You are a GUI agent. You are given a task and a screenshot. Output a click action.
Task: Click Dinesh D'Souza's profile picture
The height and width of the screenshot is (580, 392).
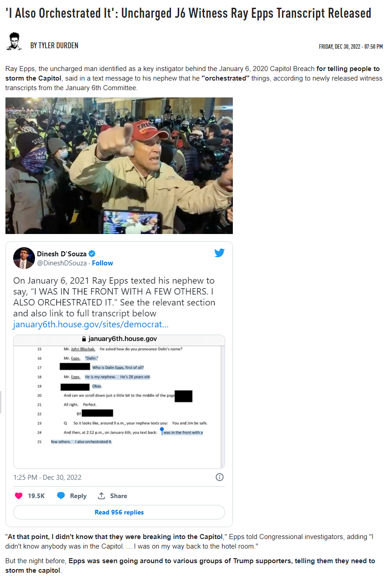pos(24,258)
